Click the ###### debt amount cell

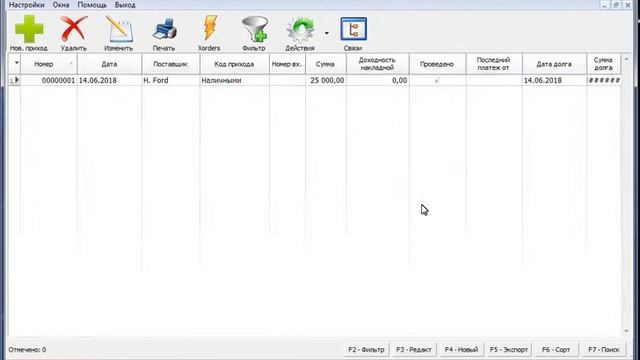click(x=604, y=80)
